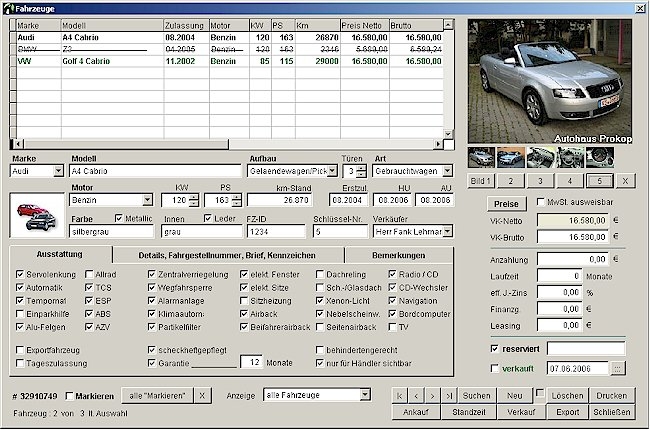Uncheck the Navigation equipment option
This screenshot has width=650, height=430.
click(391, 299)
